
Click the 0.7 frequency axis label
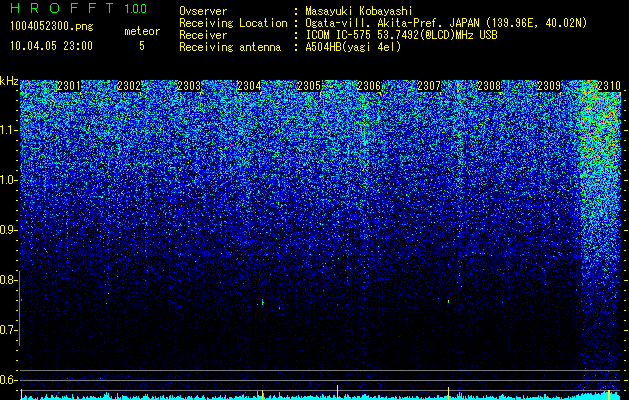8,330
